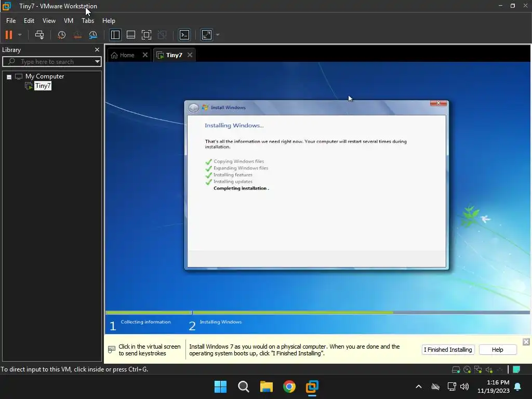Select My Computer in the library
Viewport: 532px width, 399px height.
[45, 76]
